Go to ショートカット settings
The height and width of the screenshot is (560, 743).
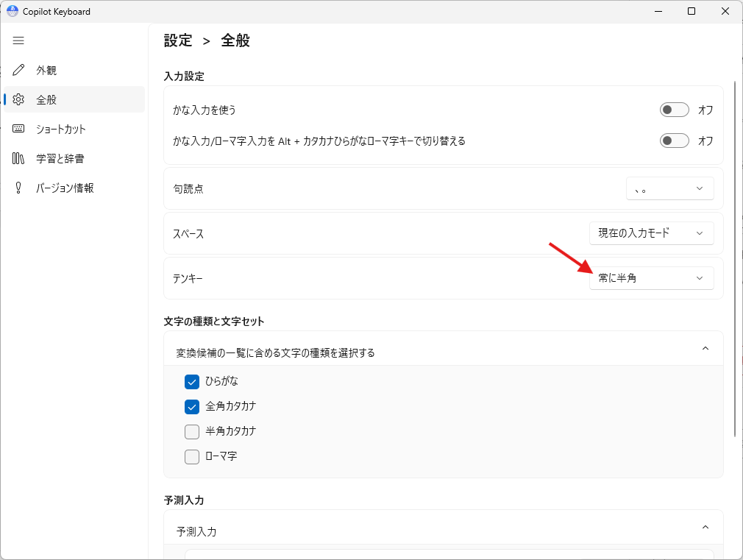pos(74,129)
